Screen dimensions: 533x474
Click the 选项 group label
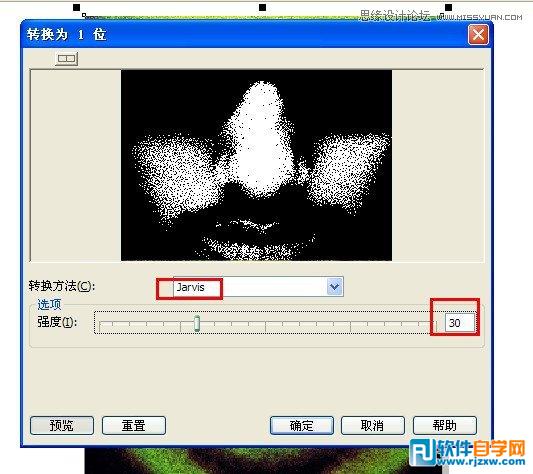click(49, 304)
